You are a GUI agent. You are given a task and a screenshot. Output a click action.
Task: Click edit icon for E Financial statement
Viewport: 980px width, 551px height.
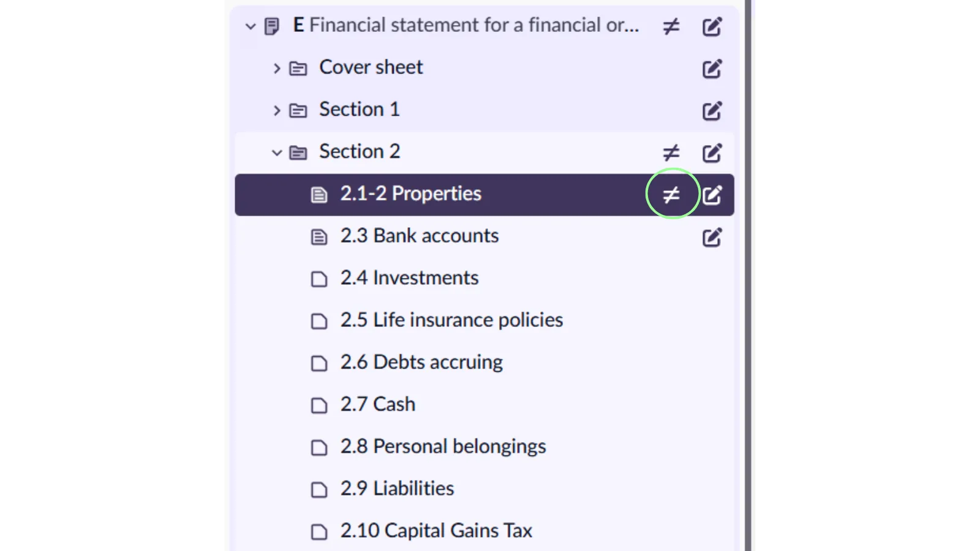712,27
